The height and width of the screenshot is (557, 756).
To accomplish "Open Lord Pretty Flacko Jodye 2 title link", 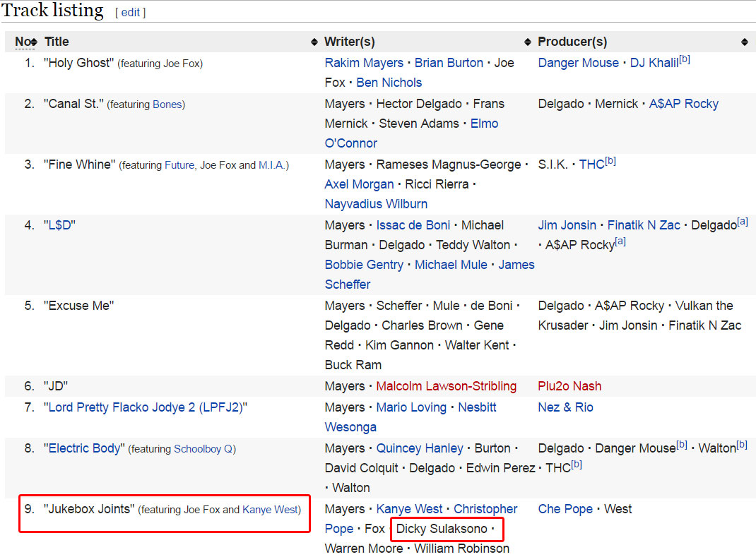I will (x=145, y=407).
